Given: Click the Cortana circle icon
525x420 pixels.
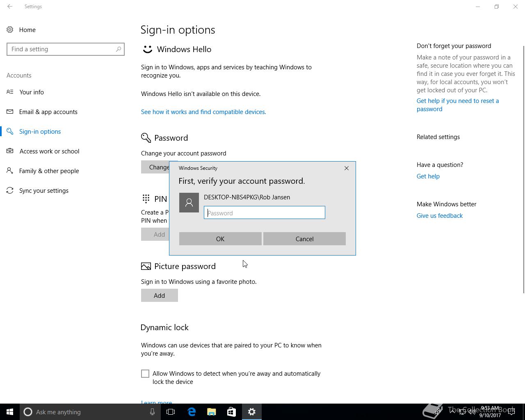Looking at the screenshot, I should coord(28,412).
